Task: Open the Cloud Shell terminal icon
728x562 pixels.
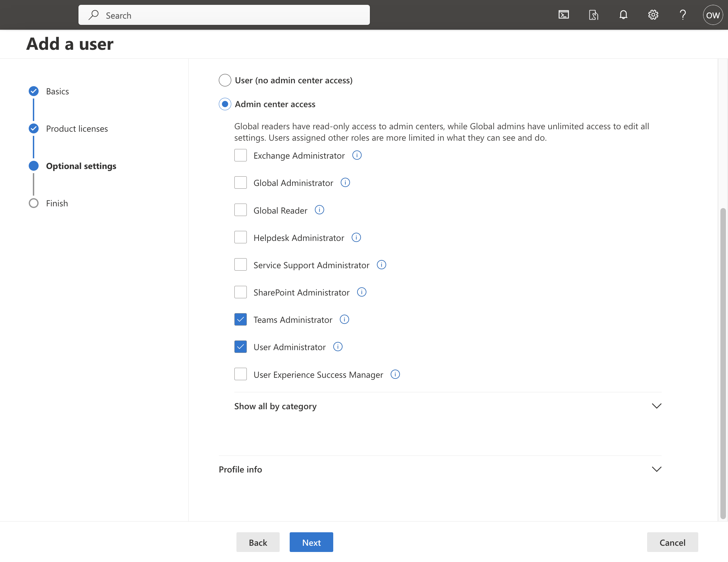Action: point(563,15)
